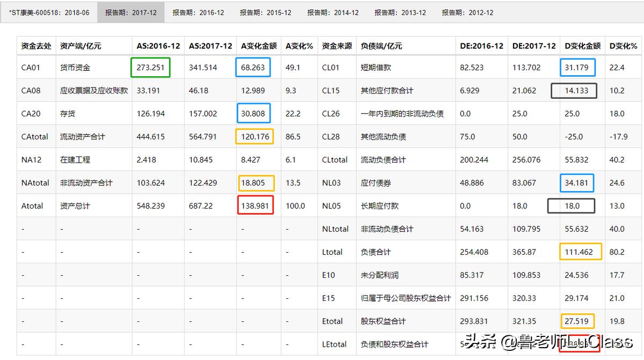Screen dimensions: 644x360
Task: Select the blue-boxed 存货 change 30.808
Action: pyautogui.click(x=253, y=113)
